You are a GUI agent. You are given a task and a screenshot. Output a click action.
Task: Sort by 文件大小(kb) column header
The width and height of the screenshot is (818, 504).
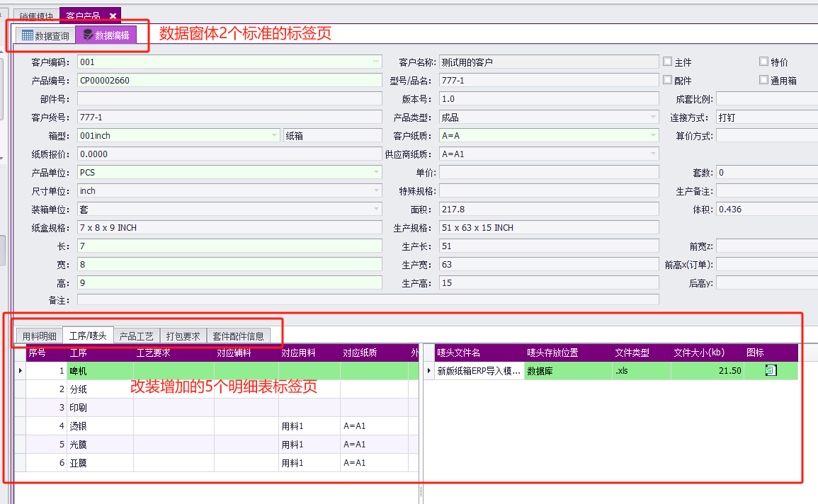pos(708,353)
